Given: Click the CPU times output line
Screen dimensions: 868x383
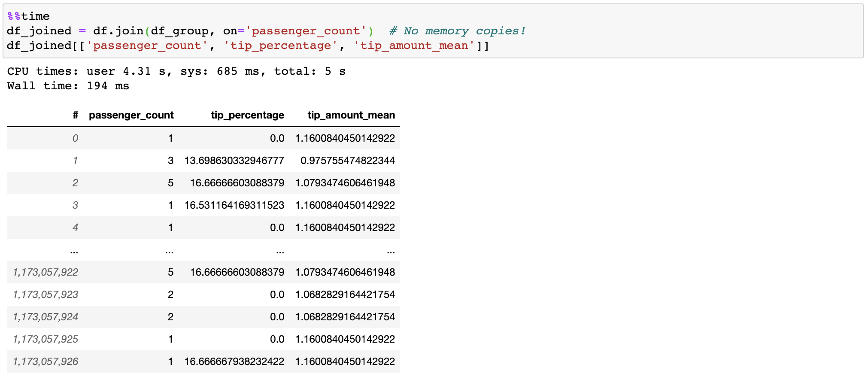Looking at the screenshot, I should click(x=176, y=71).
